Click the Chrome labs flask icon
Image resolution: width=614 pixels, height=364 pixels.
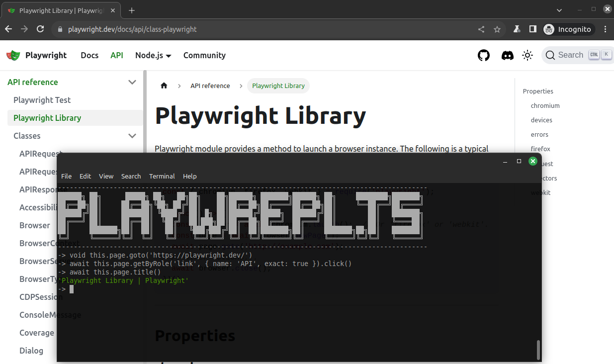click(517, 29)
